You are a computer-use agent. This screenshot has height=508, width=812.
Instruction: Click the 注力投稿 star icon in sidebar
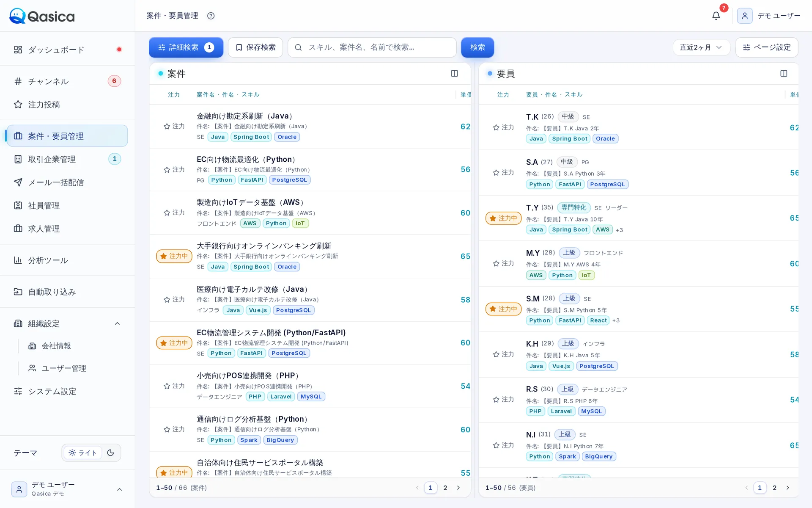pyautogui.click(x=18, y=104)
